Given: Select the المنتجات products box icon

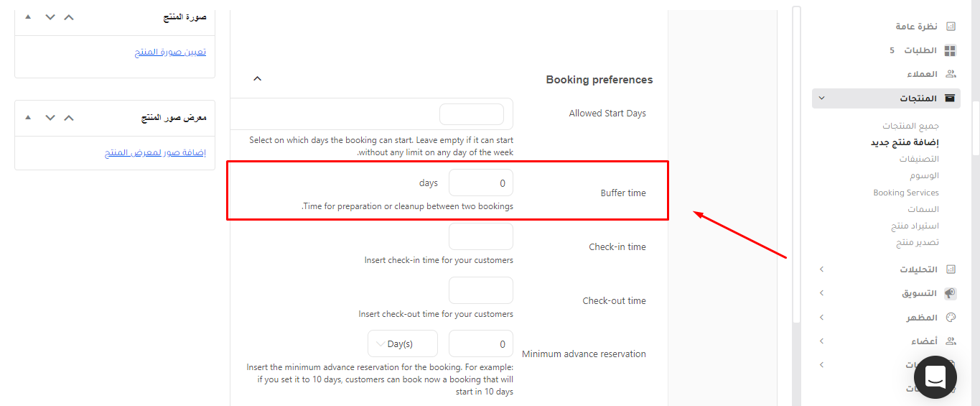Looking at the screenshot, I should (x=951, y=98).
